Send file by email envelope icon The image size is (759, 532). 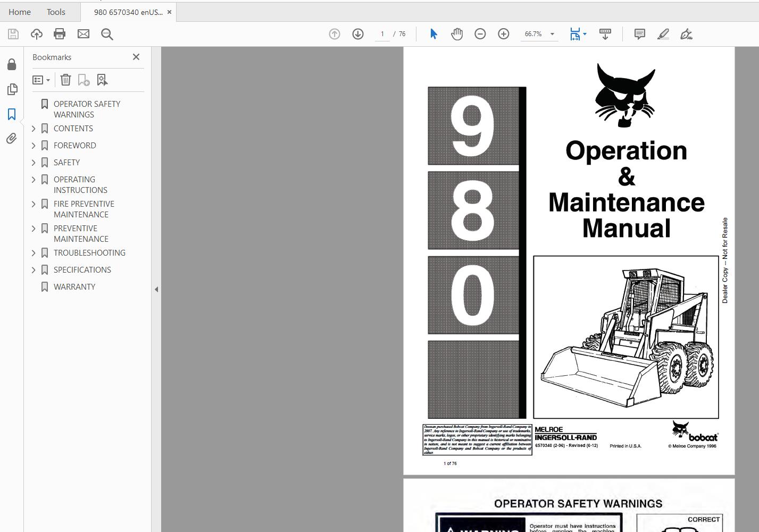point(84,34)
